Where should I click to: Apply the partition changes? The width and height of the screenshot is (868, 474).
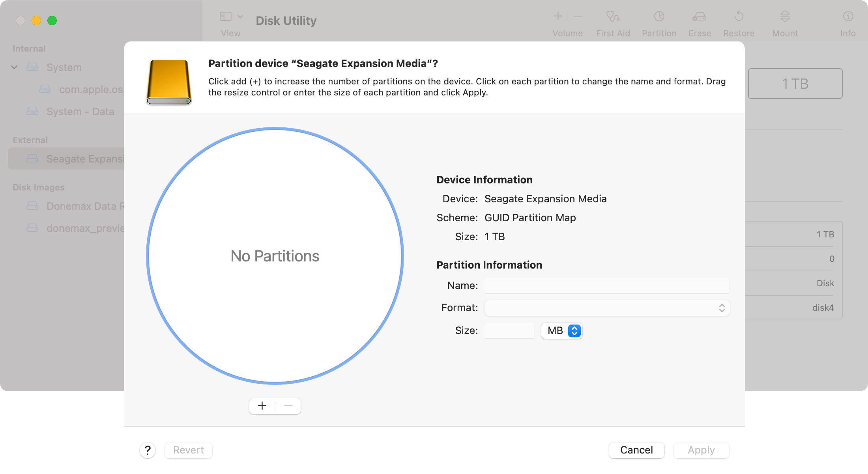click(x=701, y=450)
